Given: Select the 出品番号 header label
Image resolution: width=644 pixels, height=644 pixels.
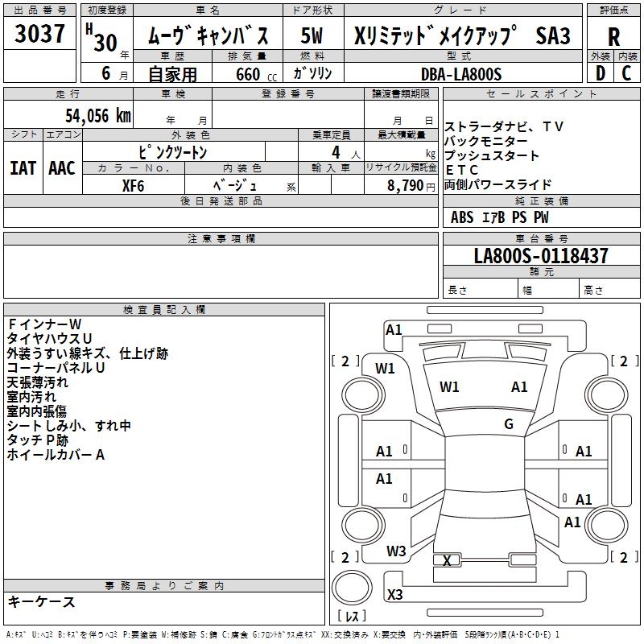Looking at the screenshot, I should coord(39,10).
